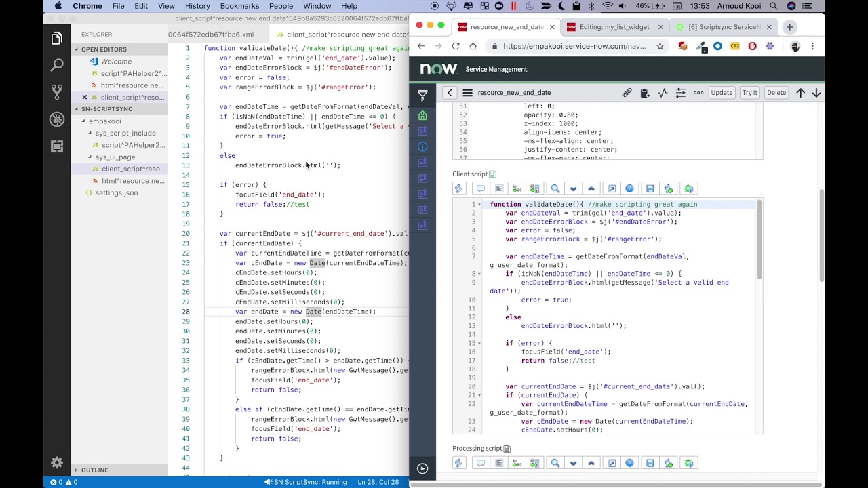Toggle find-next down chevron in Client script toolbar
Image resolution: width=868 pixels, height=488 pixels.
pyautogui.click(x=573, y=188)
